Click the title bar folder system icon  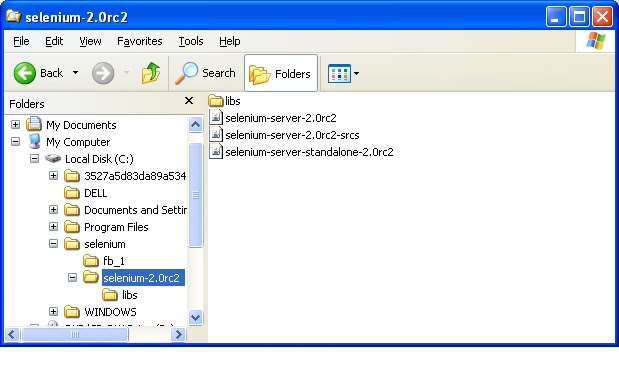click(x=14, y=16)
